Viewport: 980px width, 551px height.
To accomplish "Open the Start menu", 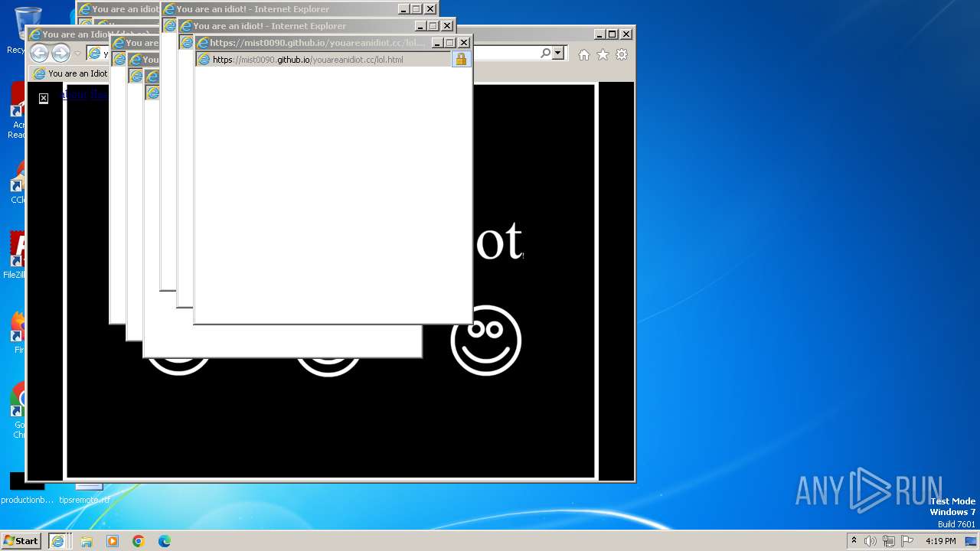I will click(21, 541).
